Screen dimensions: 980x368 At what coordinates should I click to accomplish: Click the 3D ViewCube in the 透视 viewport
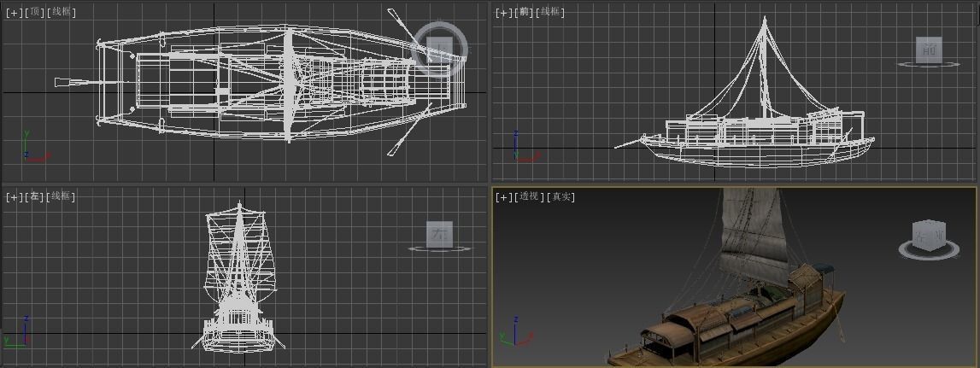(929, 237)
